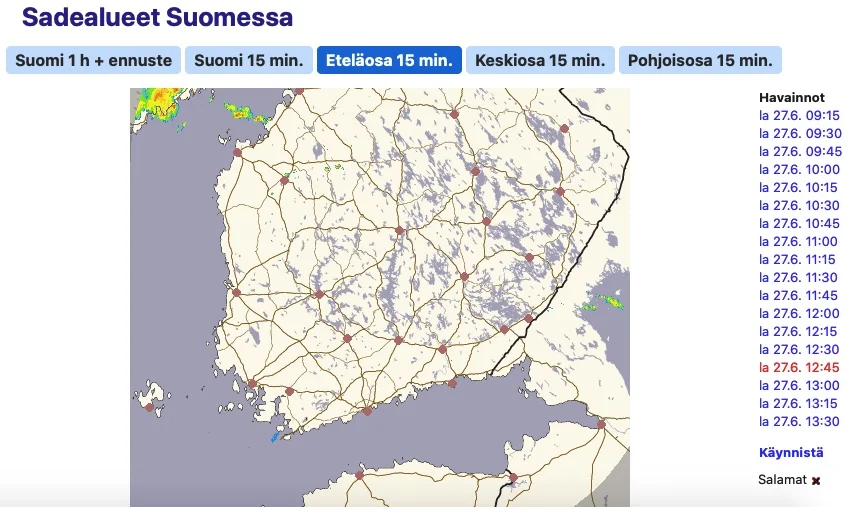
Task: Open the la 27.6. 13:15 observation
Action: pos(799,404)
